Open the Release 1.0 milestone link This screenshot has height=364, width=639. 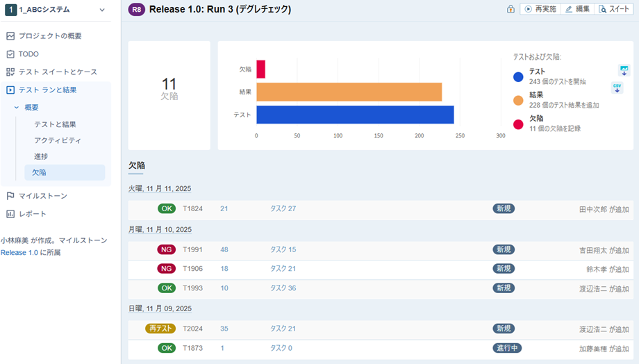[19, 252]
